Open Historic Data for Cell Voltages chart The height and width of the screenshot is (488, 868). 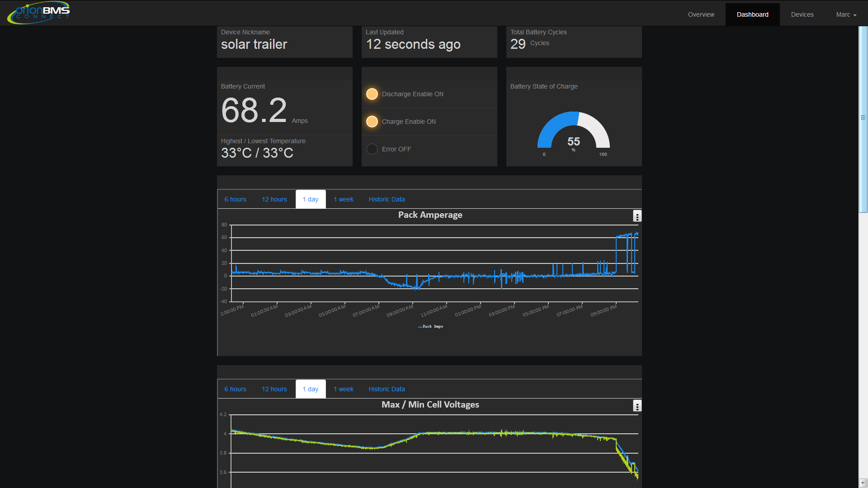point(387,389)
